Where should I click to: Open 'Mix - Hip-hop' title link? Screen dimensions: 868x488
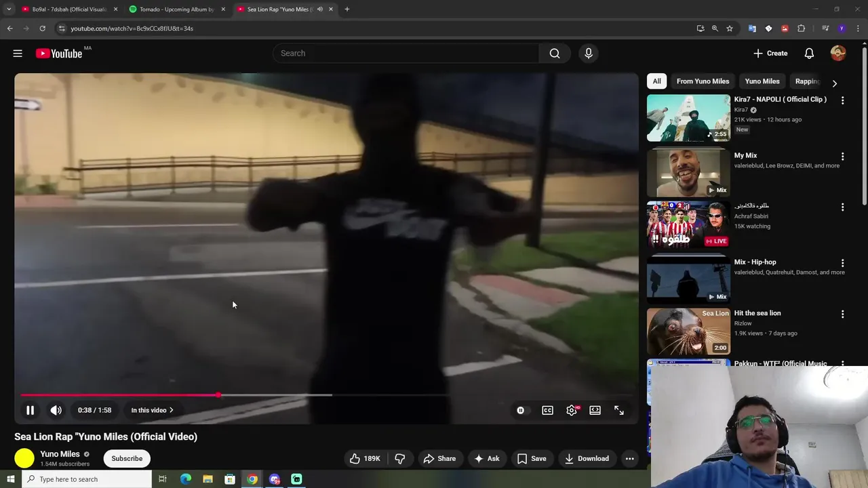755,262
